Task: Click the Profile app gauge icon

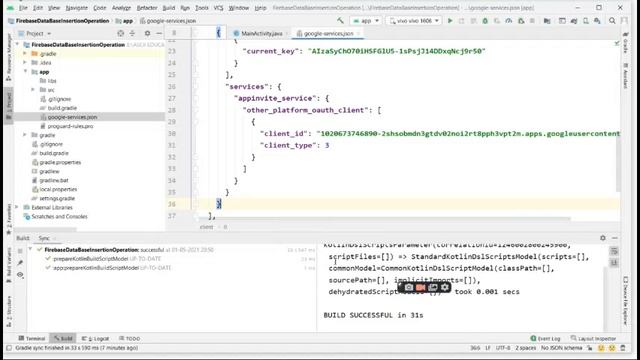Action: 509,20
